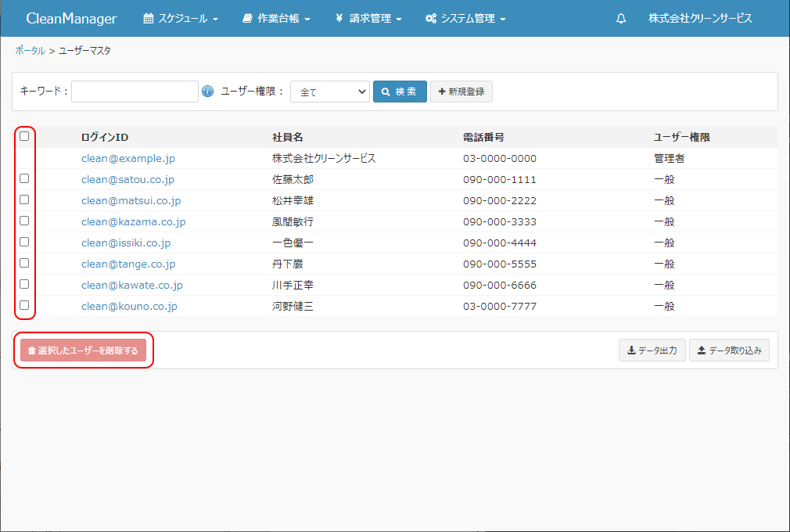
Task: Click the 新規登録 new registration button
Action: [461, 92]
